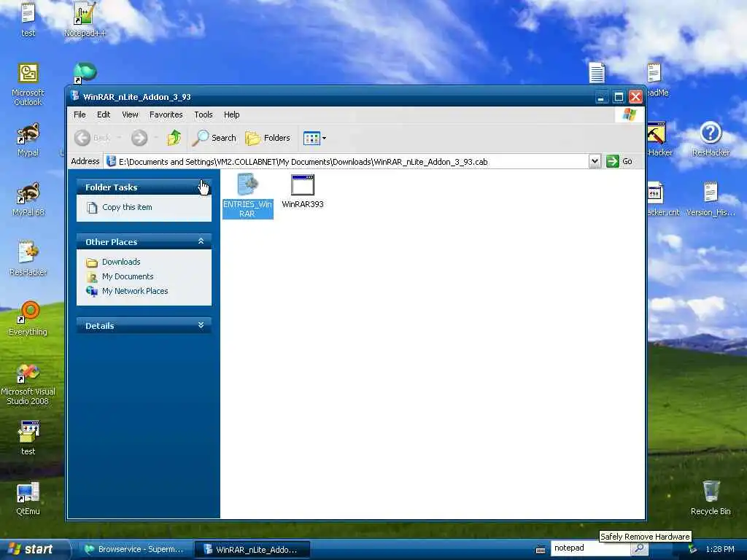
Task: Open the Notepad++ desktop shortcut
Action: tap(85, 20)
